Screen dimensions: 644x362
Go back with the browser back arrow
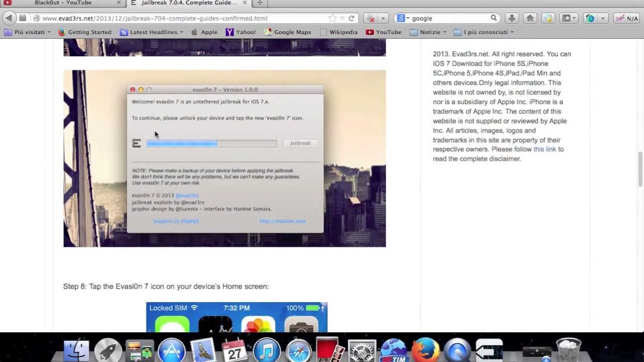pos(9,18)
